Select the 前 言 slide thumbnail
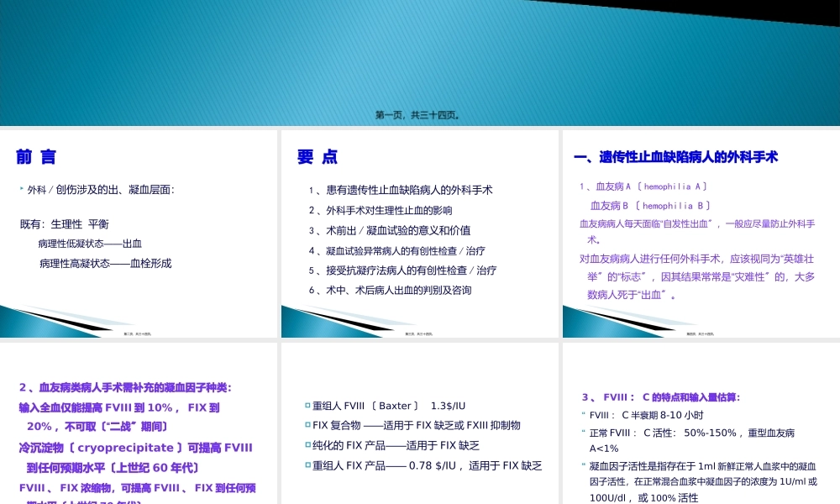The width and height of the screenshot is (840, 504). 139,235
